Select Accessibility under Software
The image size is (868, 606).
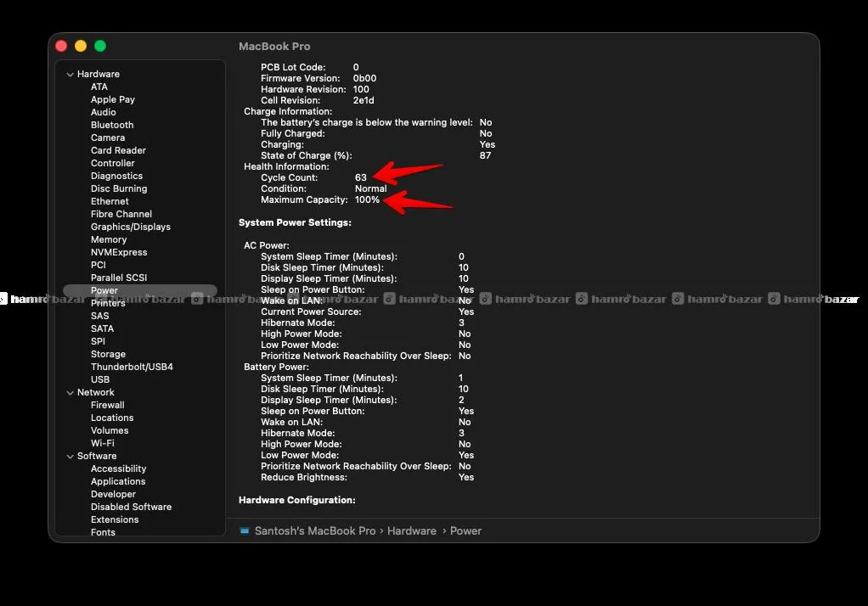coord(118,469)
